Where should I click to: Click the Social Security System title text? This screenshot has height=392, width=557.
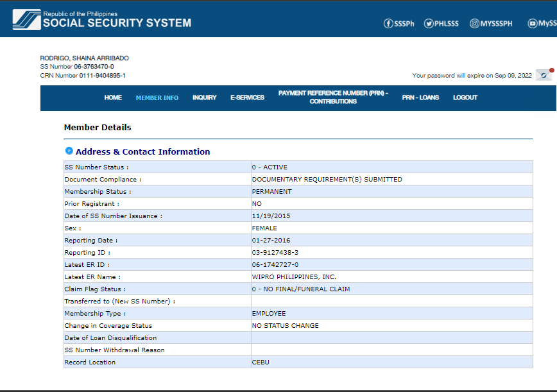[117, 23]
